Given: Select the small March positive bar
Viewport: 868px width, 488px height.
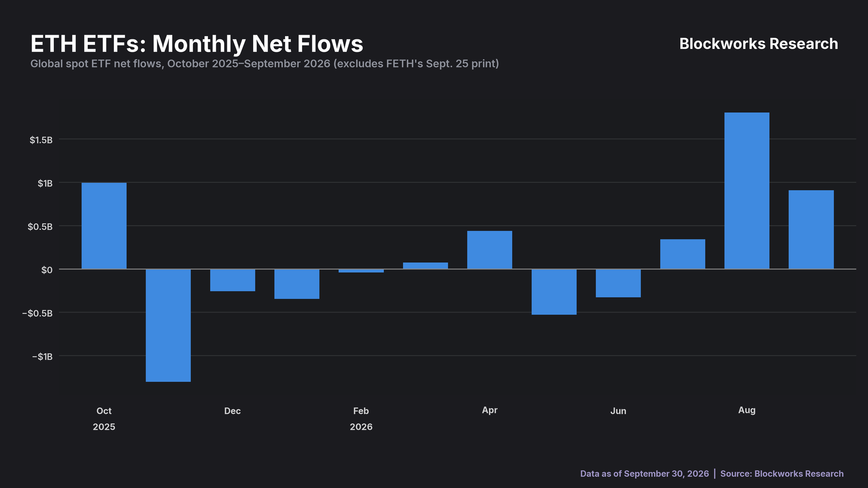Looking at the screenshot, I should [x=425, y=266].
